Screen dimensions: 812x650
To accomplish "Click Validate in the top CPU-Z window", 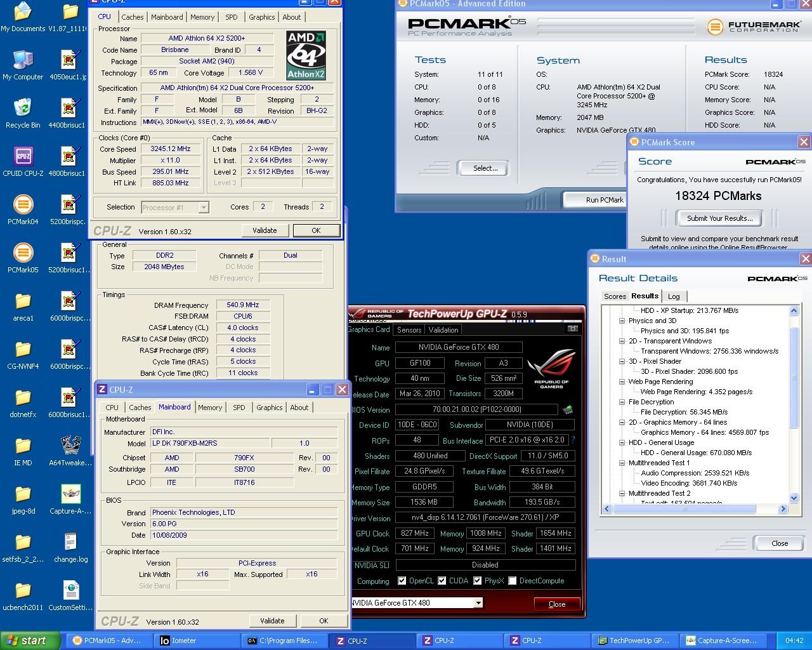I will (265, 230).
